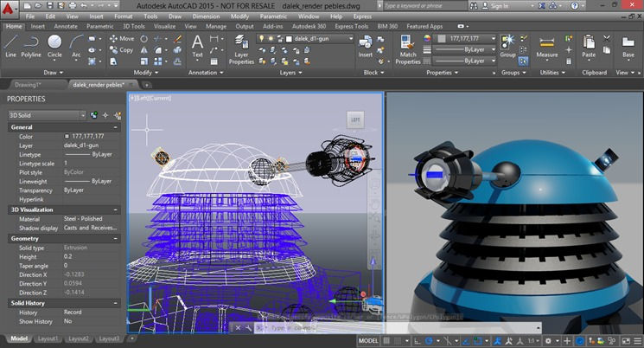Activate the Copy command in Modify

pos(122,50)
